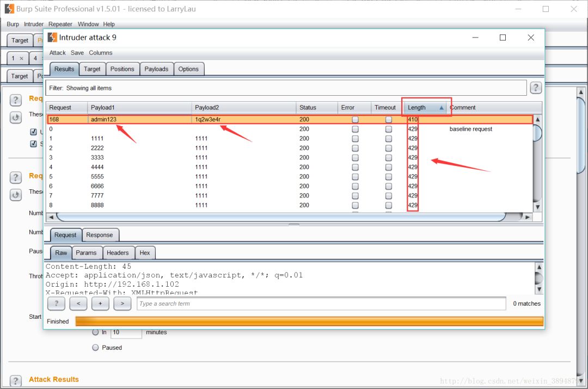Sort results by the Comment column header

(494, 108)
